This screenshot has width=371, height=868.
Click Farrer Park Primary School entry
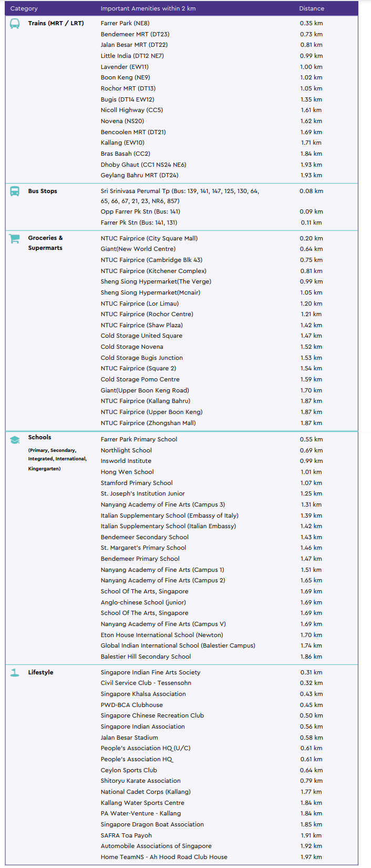point(139,439)
